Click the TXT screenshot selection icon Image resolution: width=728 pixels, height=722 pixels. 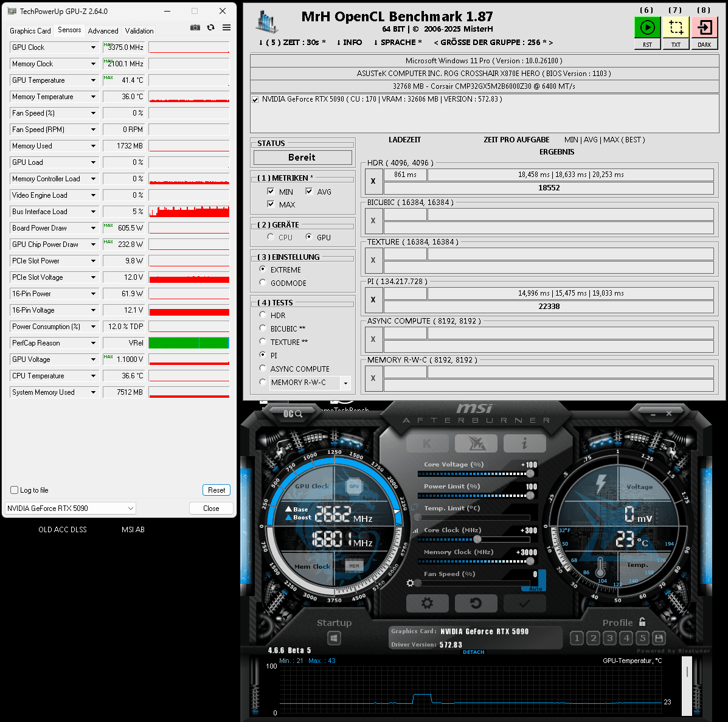676,28
